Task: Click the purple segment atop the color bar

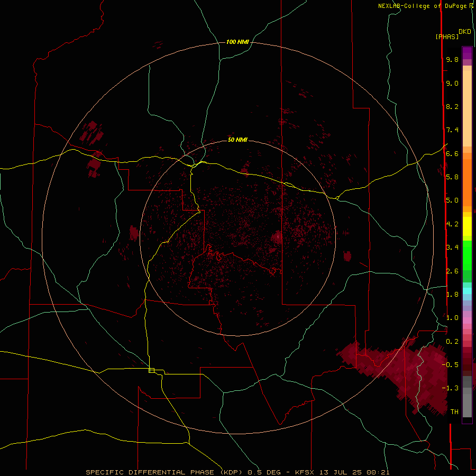Action: click(x=467, y=53)
